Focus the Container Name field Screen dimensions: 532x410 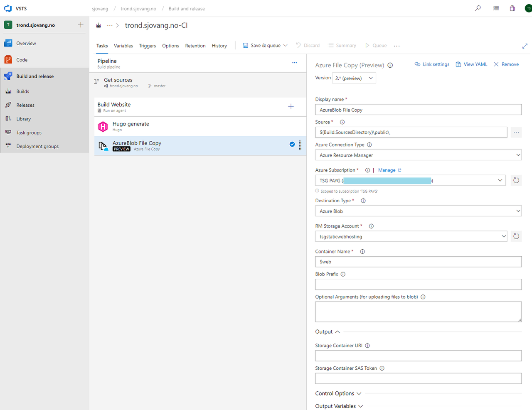(419, 262)
